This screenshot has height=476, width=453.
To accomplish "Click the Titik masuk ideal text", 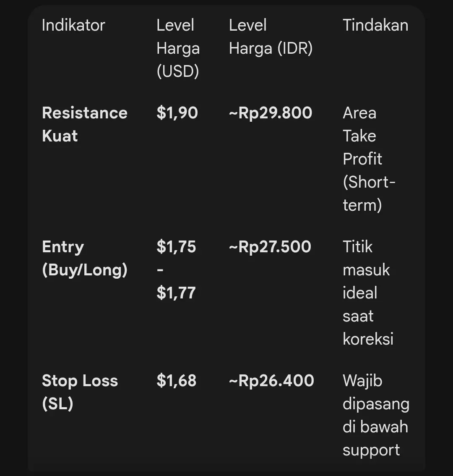I will [366, 270].
